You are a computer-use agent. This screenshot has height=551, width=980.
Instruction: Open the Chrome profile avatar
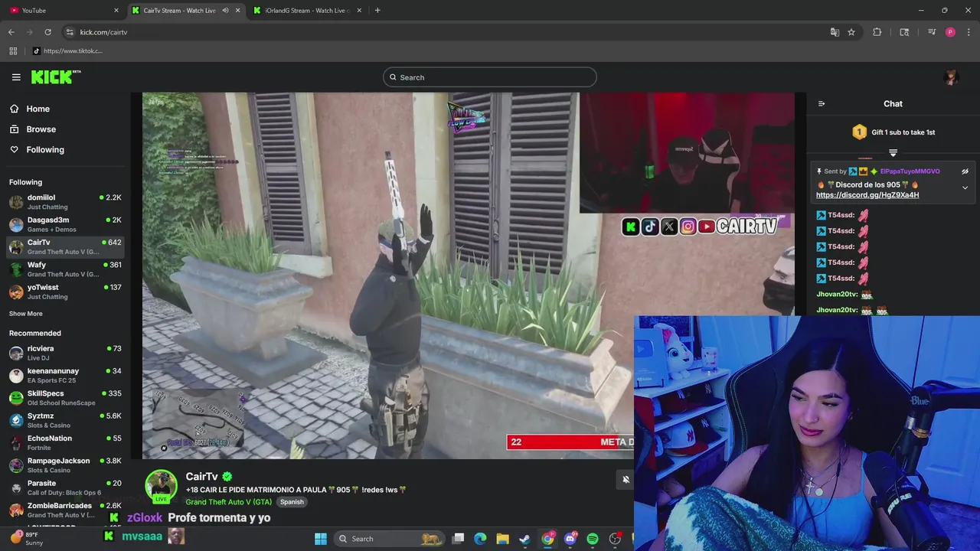950,32
